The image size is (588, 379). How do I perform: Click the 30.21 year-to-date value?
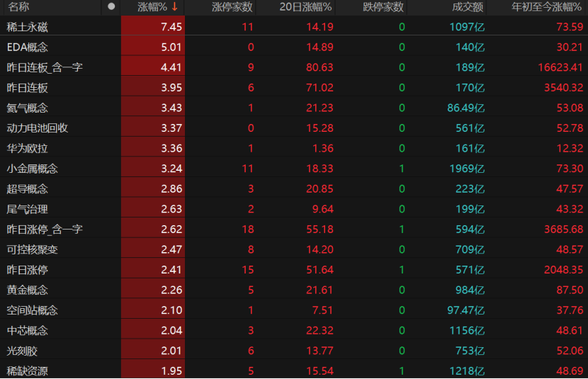[570, 47]
